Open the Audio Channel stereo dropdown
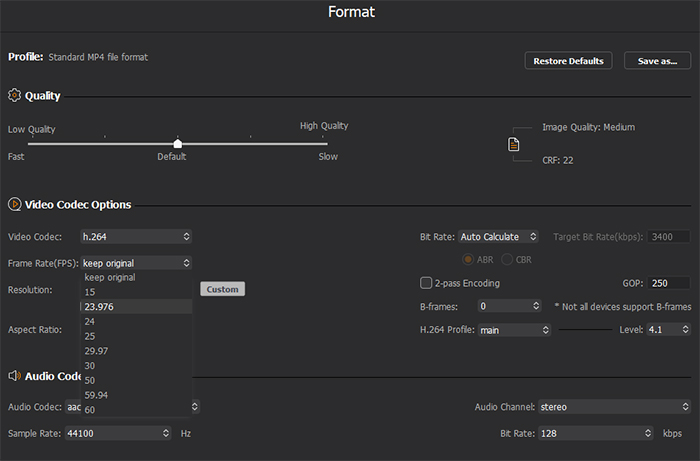 point(614,407)
